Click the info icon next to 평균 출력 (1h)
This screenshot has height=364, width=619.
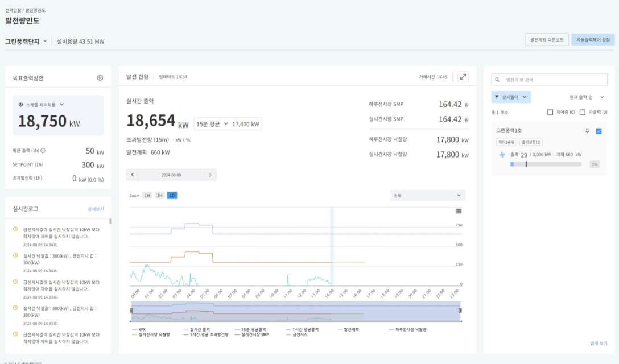(x=43, y=150)
